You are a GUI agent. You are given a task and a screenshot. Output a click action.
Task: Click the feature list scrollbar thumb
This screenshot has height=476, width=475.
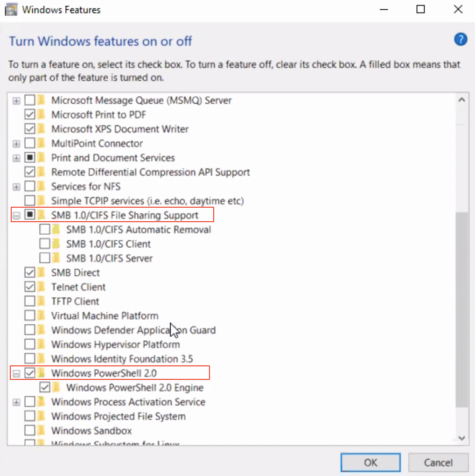click(461, 309)
